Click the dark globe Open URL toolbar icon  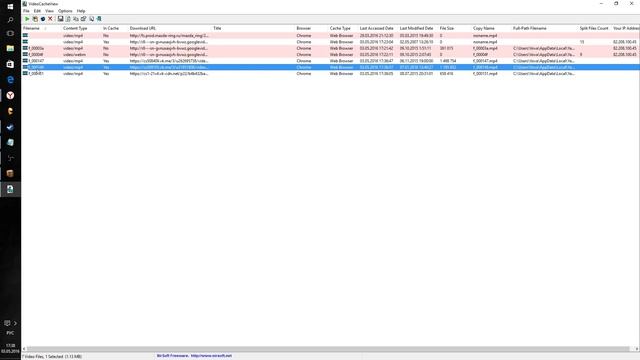43,19
